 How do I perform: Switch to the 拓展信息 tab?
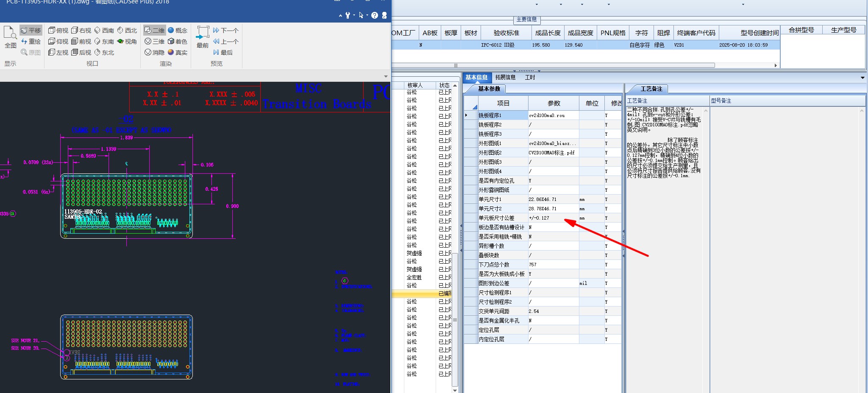[x=505, y=78]
